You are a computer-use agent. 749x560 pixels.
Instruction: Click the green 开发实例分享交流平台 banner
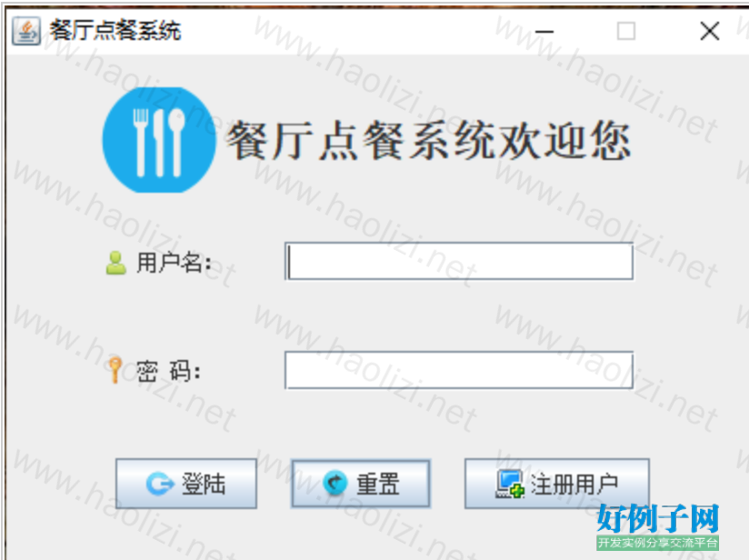[x=657, y=543]
